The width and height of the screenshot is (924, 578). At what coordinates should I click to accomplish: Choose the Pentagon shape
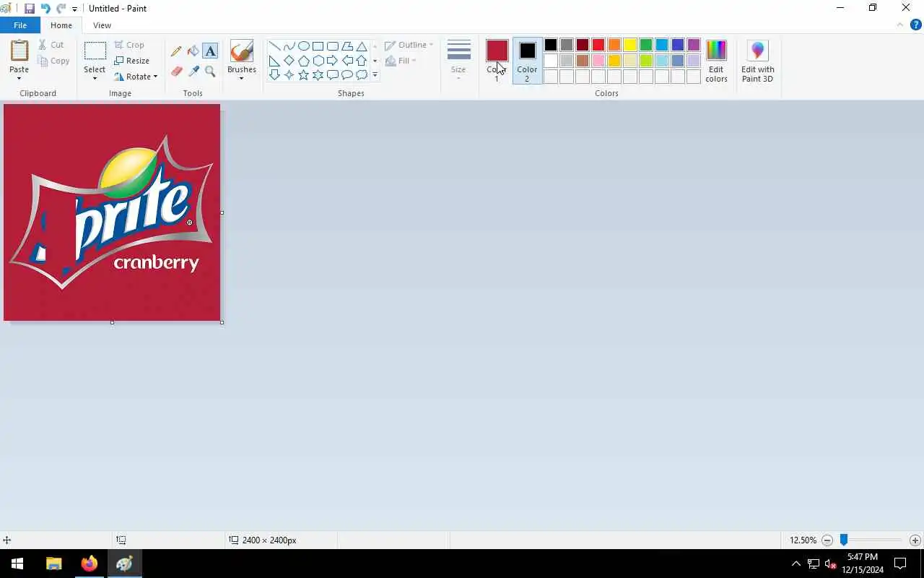click(x=303, y=61)
